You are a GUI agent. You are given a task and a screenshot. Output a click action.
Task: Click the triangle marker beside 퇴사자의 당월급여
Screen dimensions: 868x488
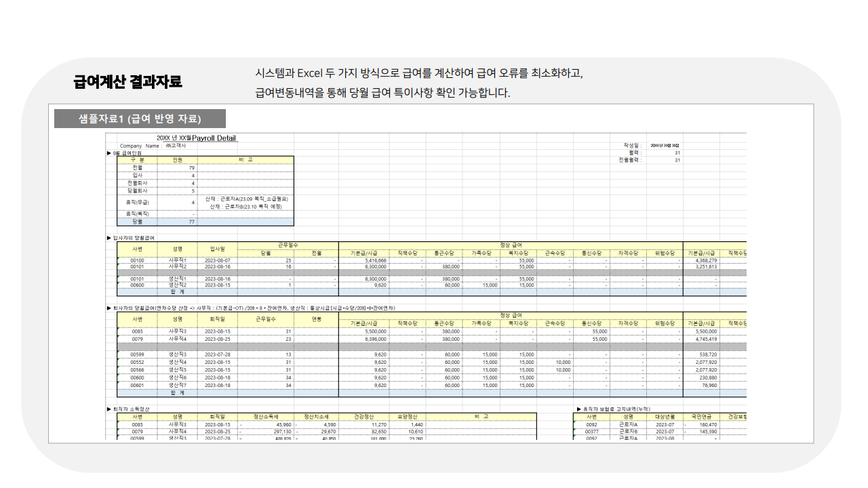(108, 308)
